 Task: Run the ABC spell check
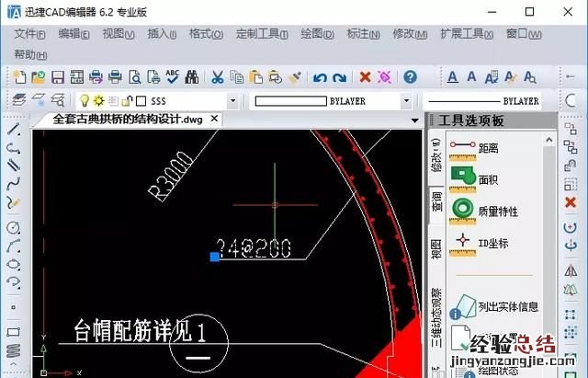173,76
